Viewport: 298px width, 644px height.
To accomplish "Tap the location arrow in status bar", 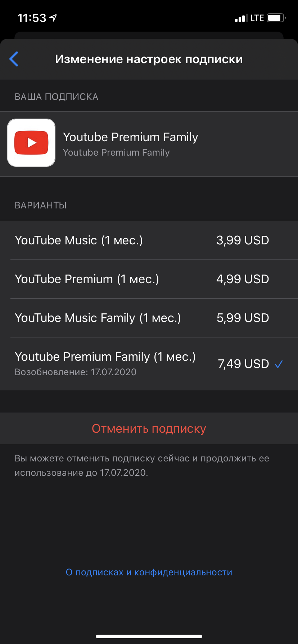I will pos(53,18).
